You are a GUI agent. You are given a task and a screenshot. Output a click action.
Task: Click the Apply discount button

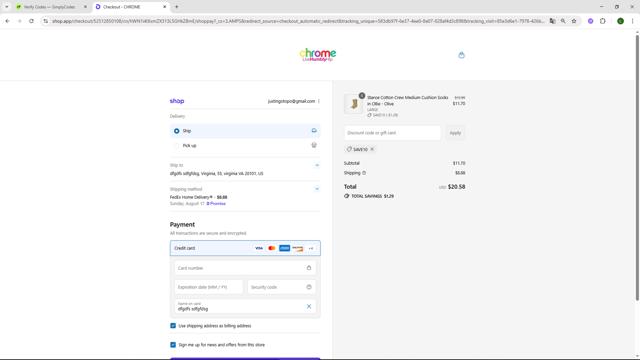[x=455, y=133]
